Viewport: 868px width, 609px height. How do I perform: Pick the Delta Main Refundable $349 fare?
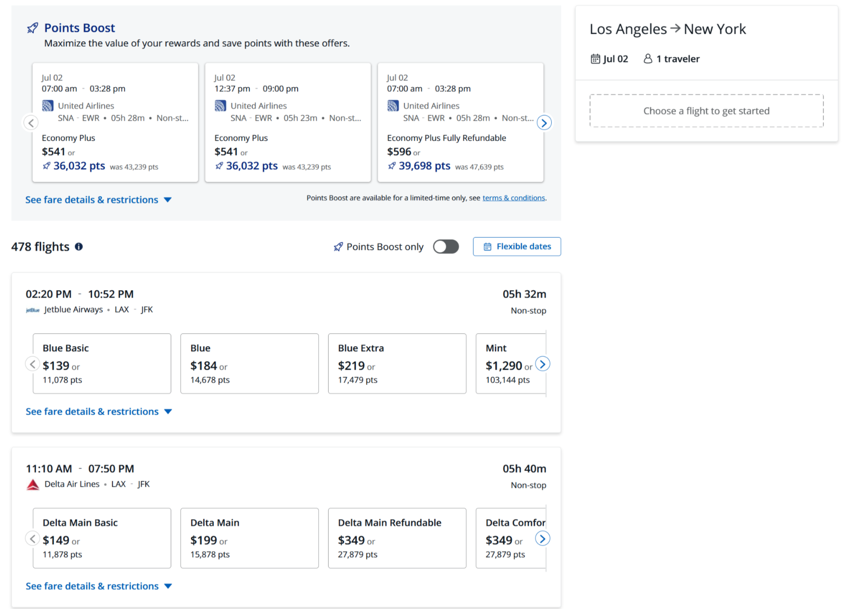pyautogui.click(x=397, y=538)
